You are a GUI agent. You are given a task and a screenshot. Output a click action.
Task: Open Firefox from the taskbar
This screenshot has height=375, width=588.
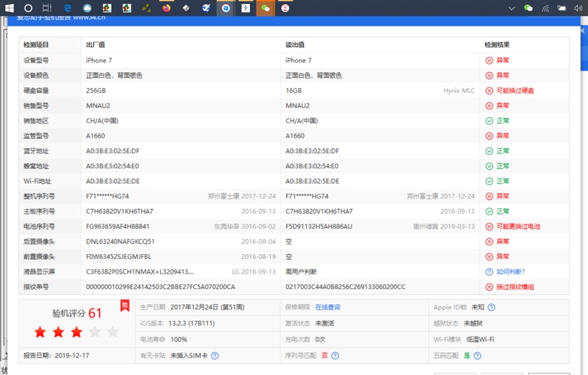click(x=167, y=8)
